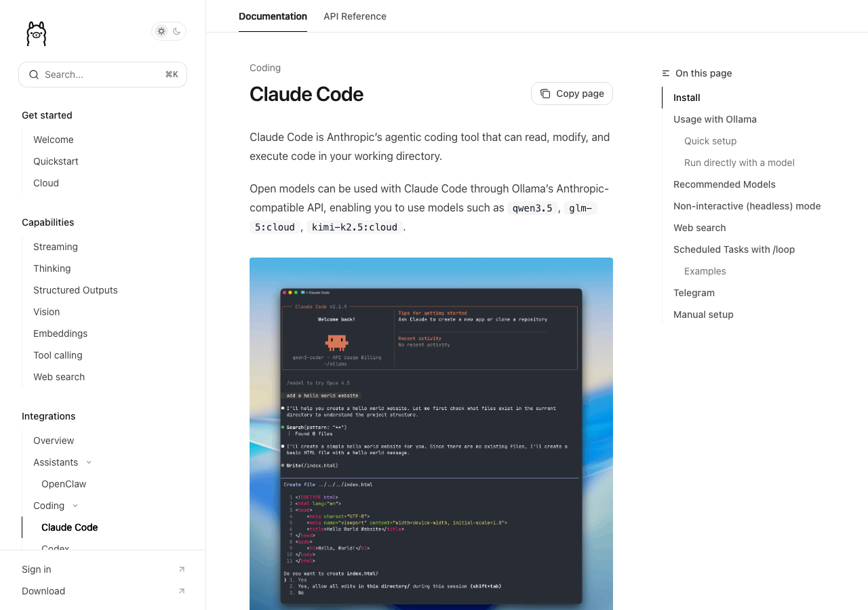Switch to light mode sun icon
Viewport: 868px width, 610px height.
point(161,31)
